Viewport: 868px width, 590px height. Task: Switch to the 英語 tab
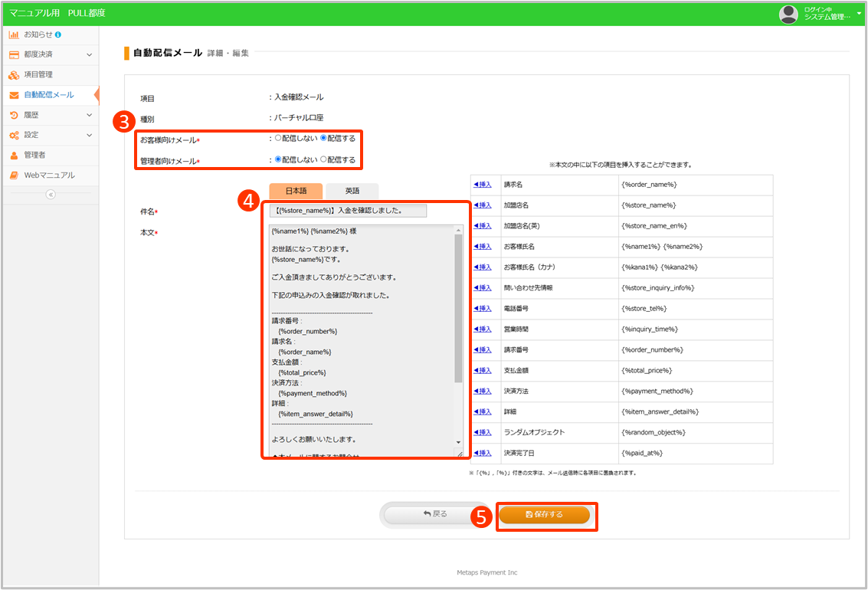tap(352, 191)
